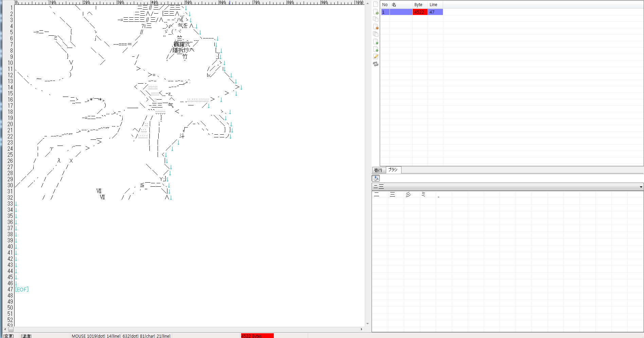Viewport: 644px width, 338px height.
Task: Toggle the paint bucket fill button
Action: (x=376, y=178)
